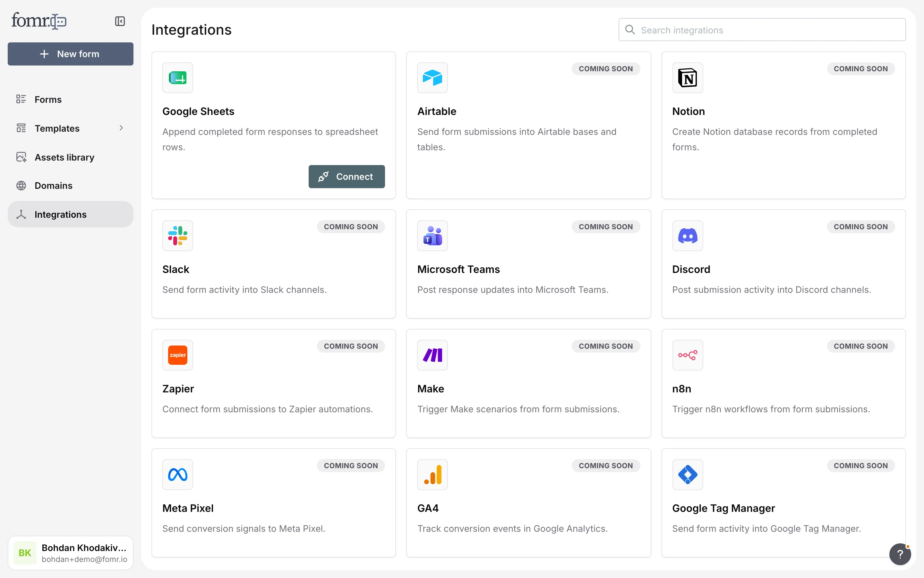Collapse the sidebar panel
This screenshot has height=578, width=924.
(120, 21)
